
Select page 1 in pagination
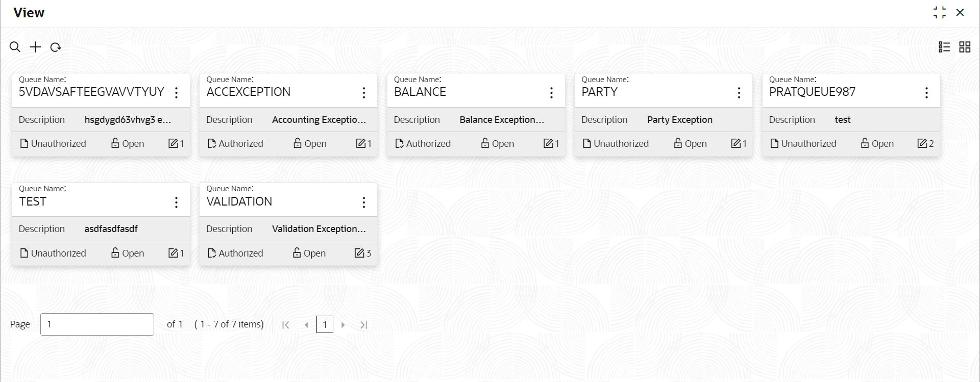click(x=325, y=324)
